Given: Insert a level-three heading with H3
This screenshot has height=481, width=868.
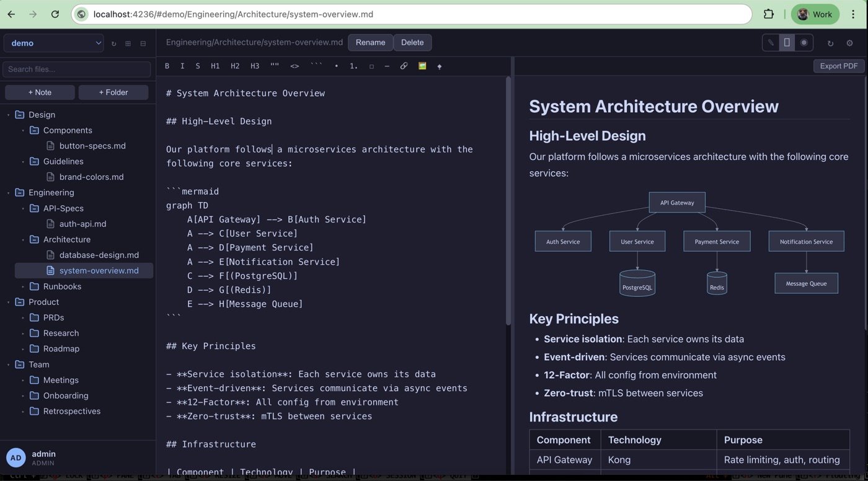Looking at the screenshot, I should [x=255, y=66].
